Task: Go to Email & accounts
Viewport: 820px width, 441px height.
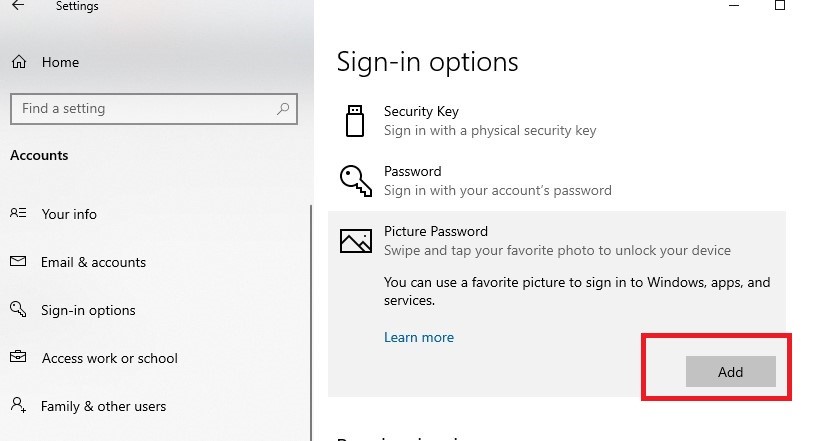Action: click(93, 262)
